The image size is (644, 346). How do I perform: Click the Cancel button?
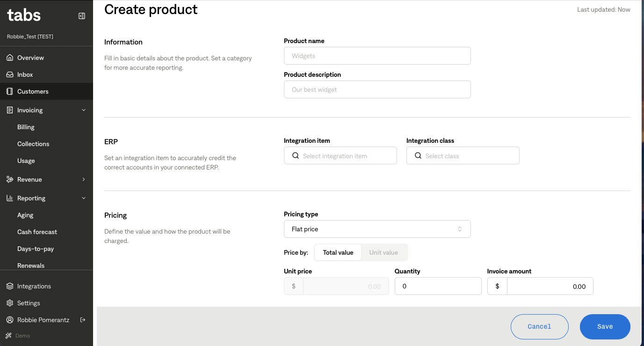point(539,326)
